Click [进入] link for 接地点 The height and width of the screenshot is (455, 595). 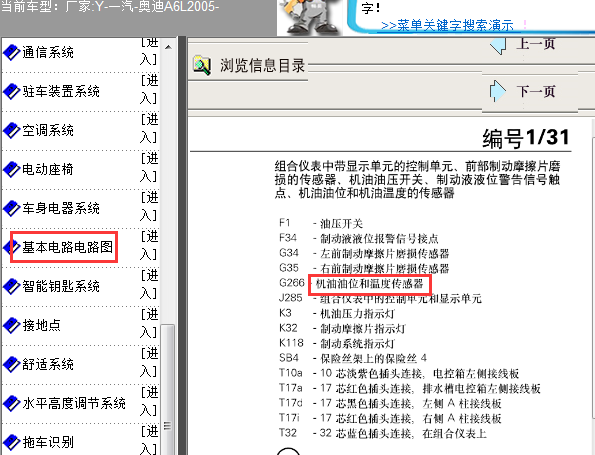tap(149, 323)
